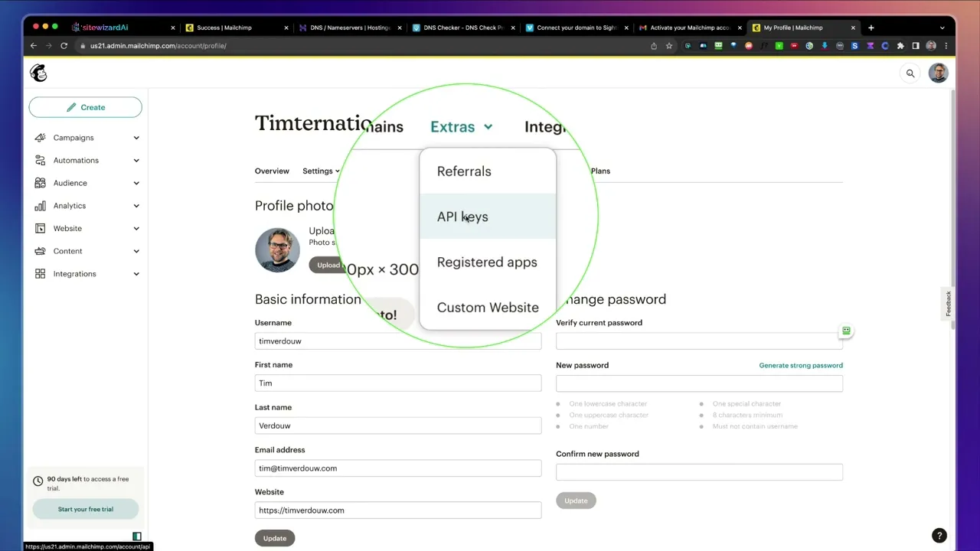Image resolution: width=980 pixels, height=551 pixels.
Task: Click the browser address bar URL
Action: [158, 46]
